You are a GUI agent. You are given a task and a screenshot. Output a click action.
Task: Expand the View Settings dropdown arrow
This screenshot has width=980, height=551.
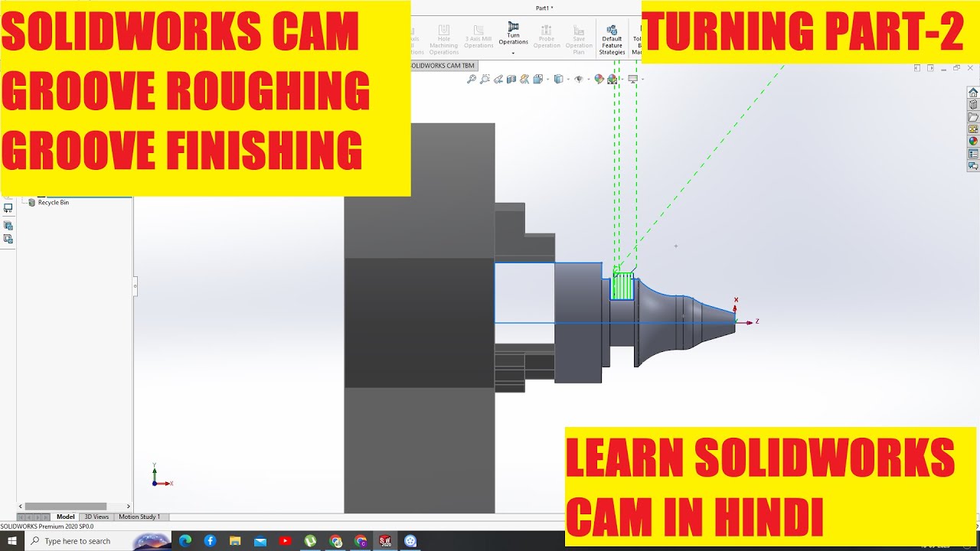642,80
